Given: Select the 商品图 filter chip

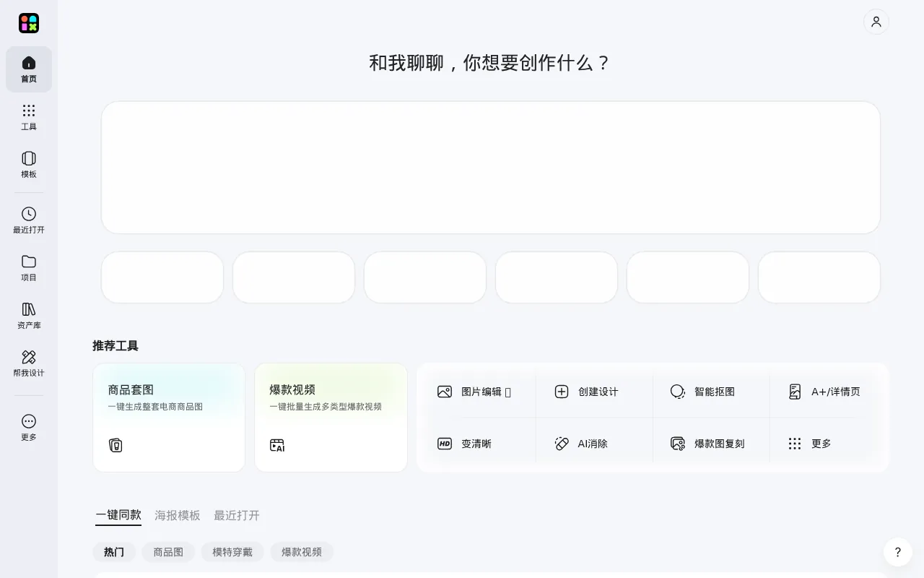Looking at the screenshot, I should pyautogui.click(x=168, y=552).
